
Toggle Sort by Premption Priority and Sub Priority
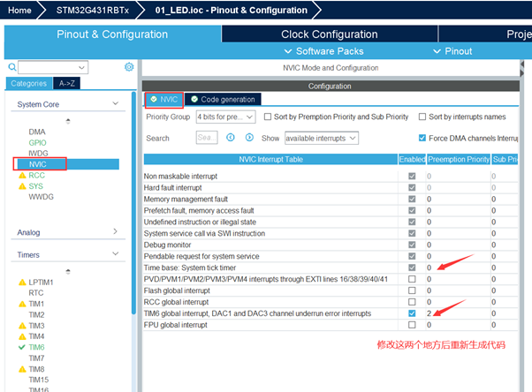267,117
